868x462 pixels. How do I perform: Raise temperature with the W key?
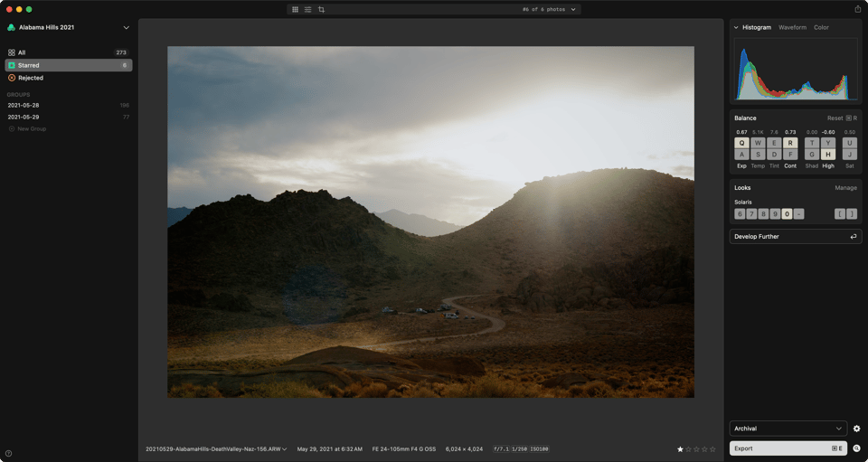point(758,143)
